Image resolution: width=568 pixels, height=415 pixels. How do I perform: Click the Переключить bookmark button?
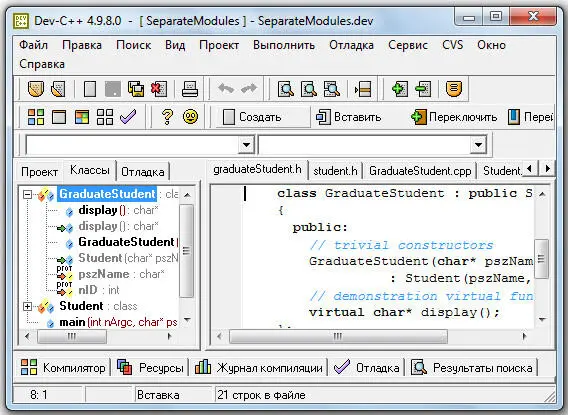tap(454, 117)
